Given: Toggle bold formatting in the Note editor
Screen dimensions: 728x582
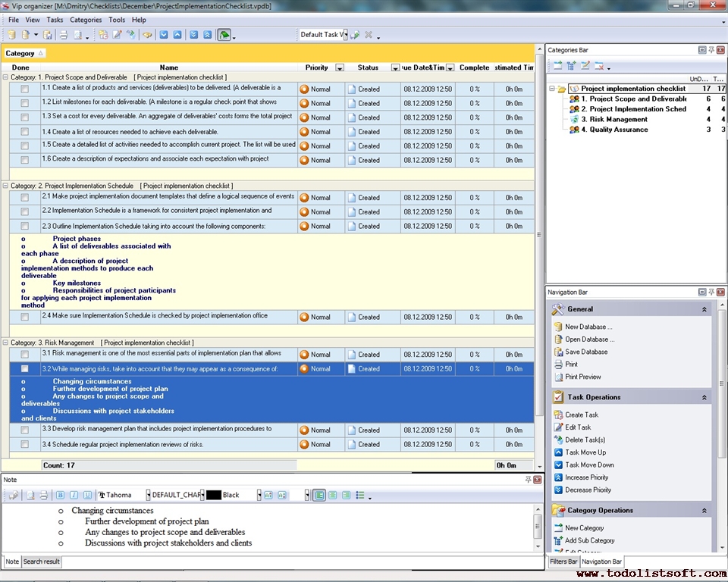Looking at the screenshot, I should 60,494.
